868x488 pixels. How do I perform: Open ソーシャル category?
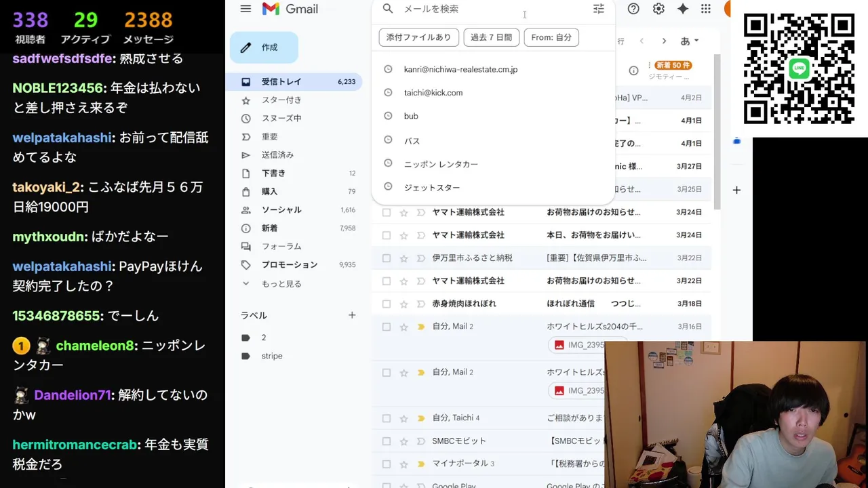(294, 210)
